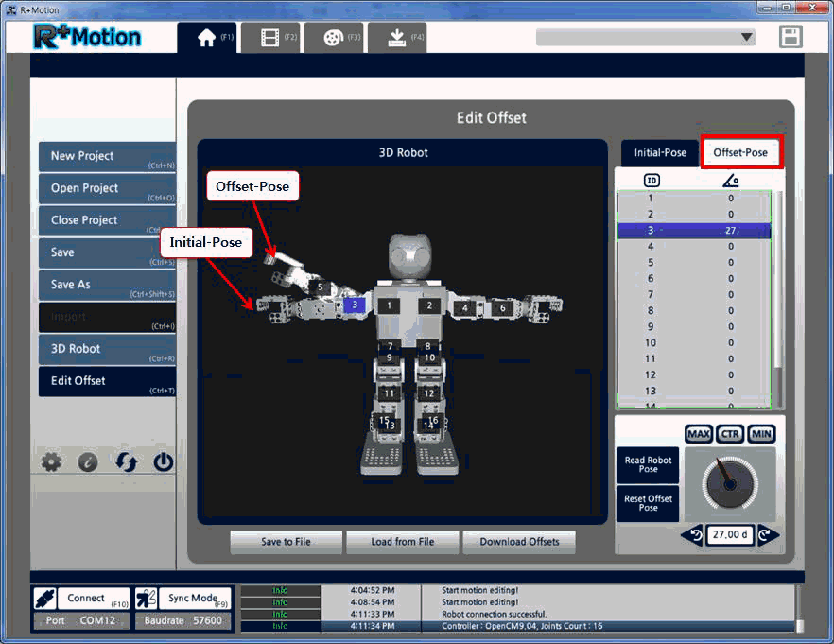Select joint ID 2 row in offset list

(x=694, y=215)
